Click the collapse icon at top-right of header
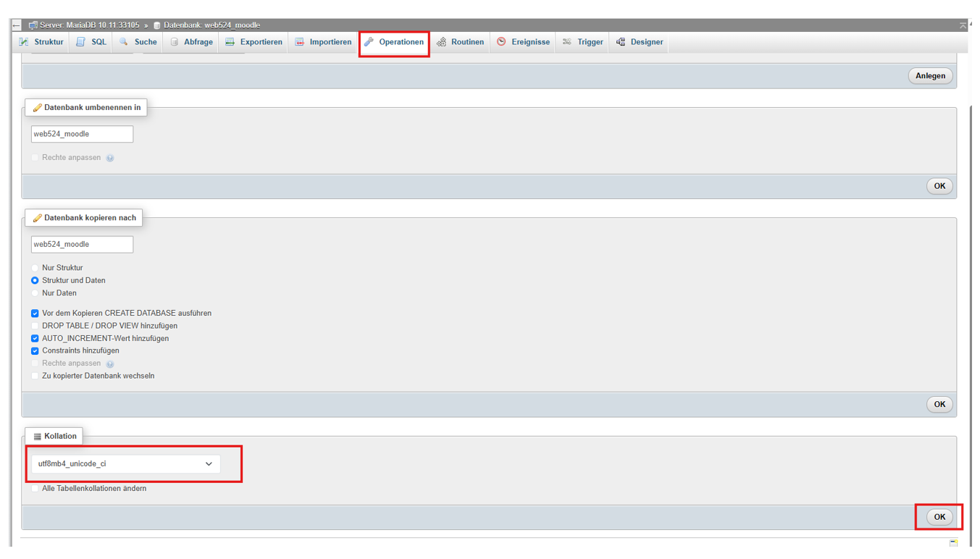This screenshot has width=980, height=559. tap(963, 25)
